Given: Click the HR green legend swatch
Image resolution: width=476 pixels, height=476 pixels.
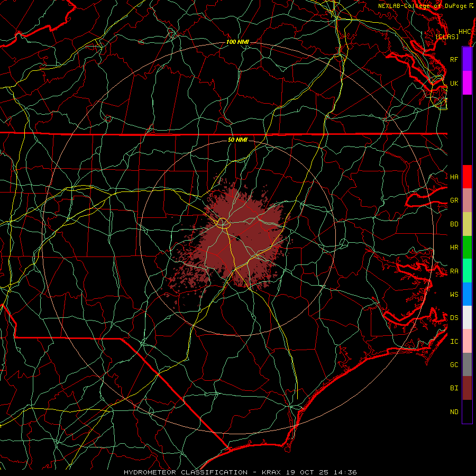Looking at the screenshot, I should [x=467, y=247].
